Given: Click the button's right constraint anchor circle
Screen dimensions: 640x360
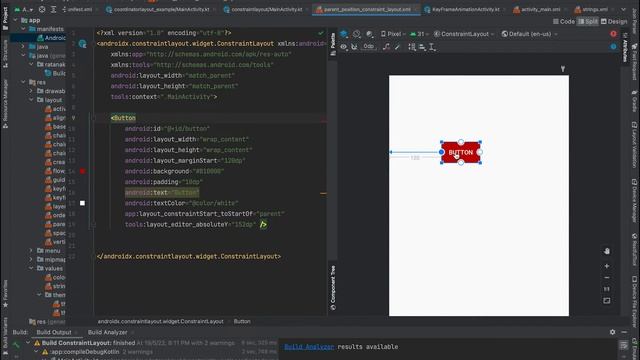Looking at the screenshot, I should point(480,152).
